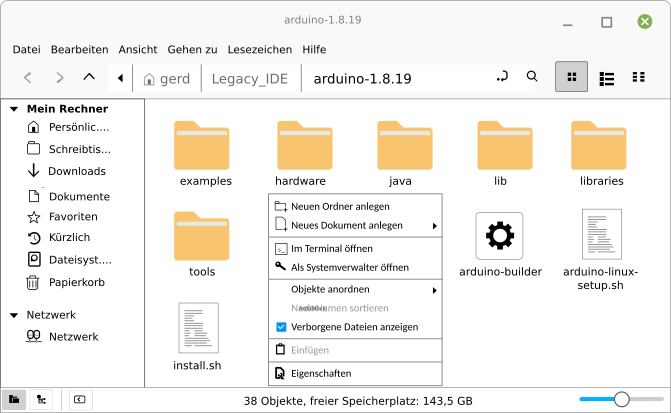Switch to list view
Viewport: 671px width, 413px height.
point(606,77)
